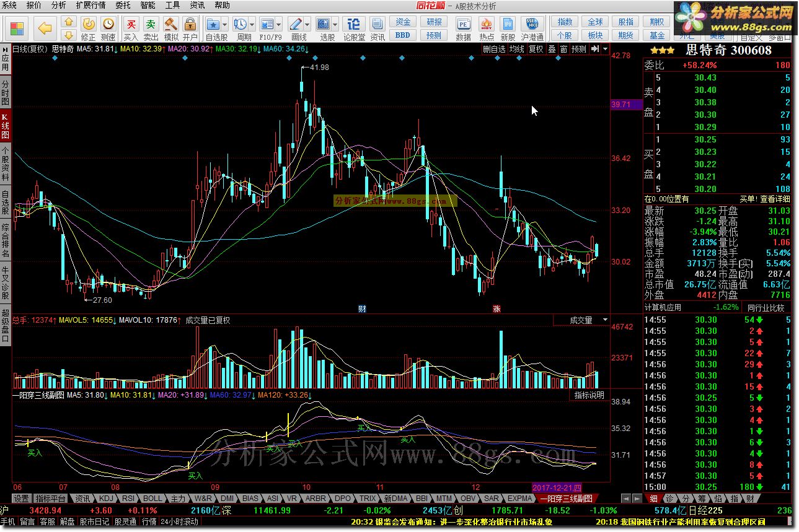799x532 pixels.
Task: Open the 新股 IPO icon
Action: point(508,28)
